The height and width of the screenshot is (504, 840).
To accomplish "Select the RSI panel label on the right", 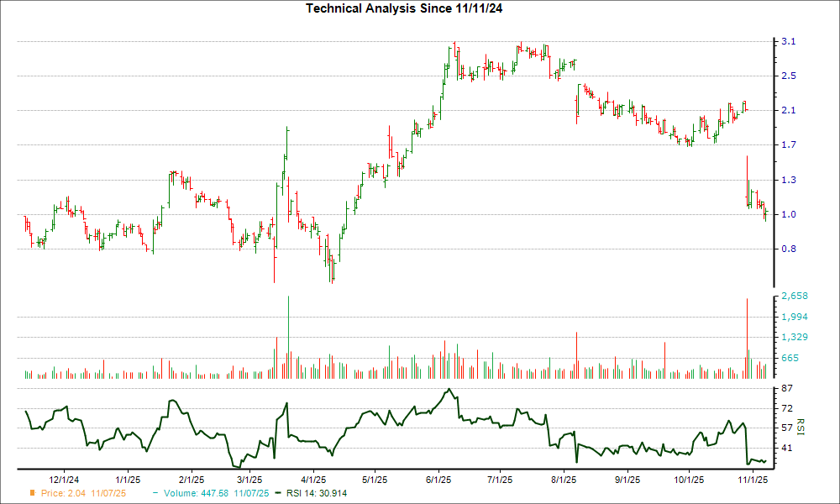I will [801, 426].
